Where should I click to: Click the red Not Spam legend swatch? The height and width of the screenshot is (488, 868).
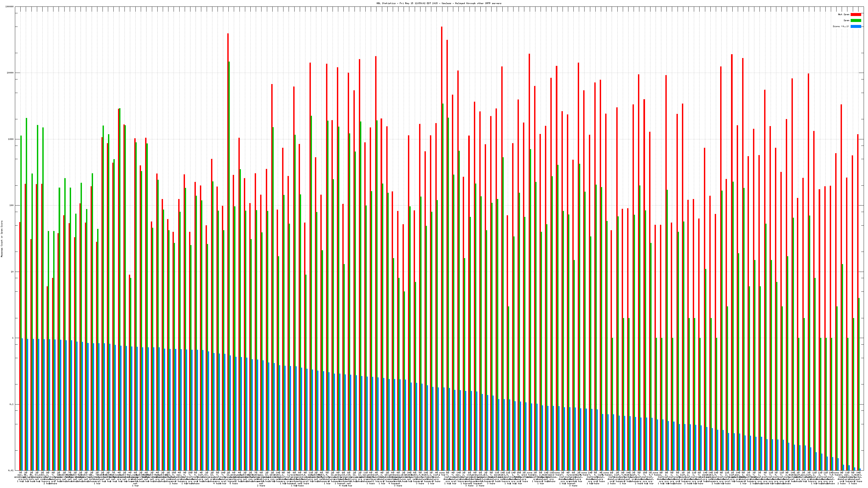(856, 14)
